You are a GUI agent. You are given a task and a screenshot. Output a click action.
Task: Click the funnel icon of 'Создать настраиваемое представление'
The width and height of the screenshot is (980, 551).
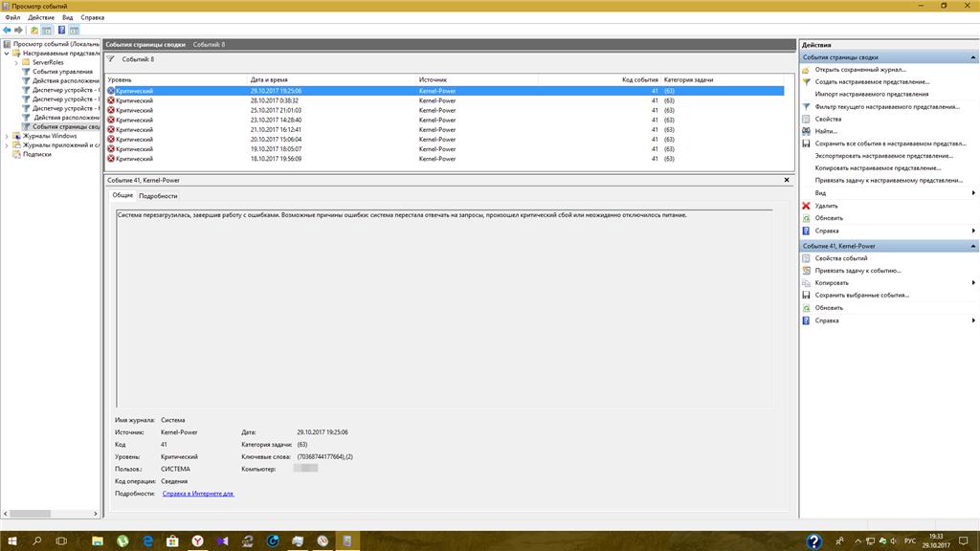tap(806, 82)
